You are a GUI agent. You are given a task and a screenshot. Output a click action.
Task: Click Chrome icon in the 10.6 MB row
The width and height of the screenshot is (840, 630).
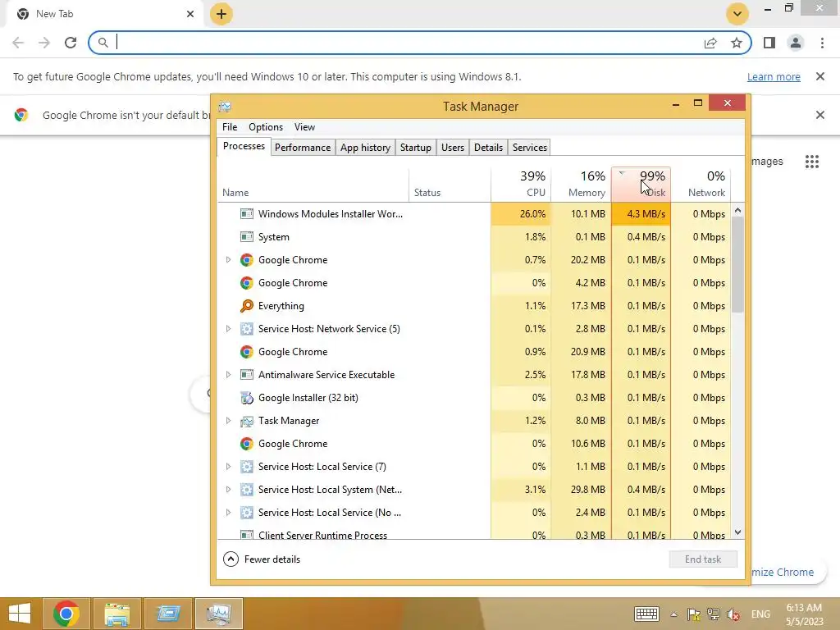(246, 444)
